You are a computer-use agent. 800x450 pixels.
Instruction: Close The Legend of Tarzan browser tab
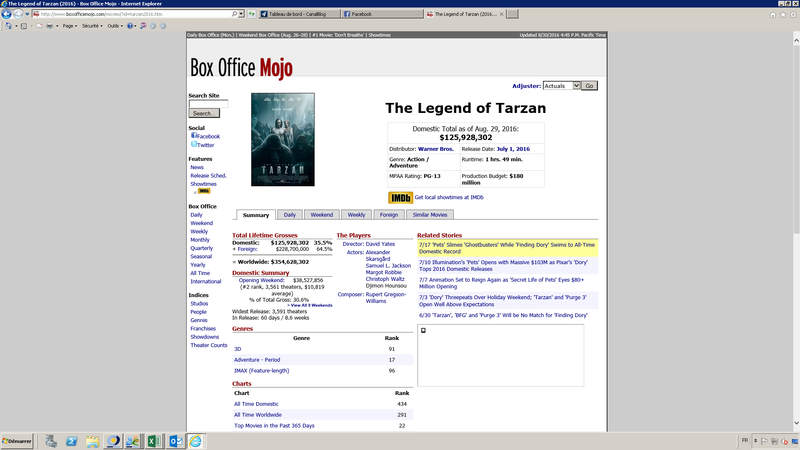coord(501,14)
